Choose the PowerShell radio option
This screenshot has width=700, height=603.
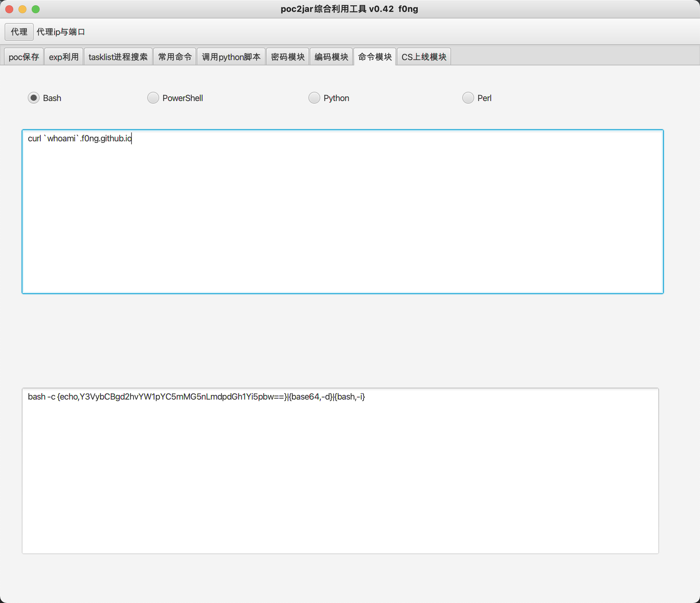pyautogui.click(x=153, y=98)
